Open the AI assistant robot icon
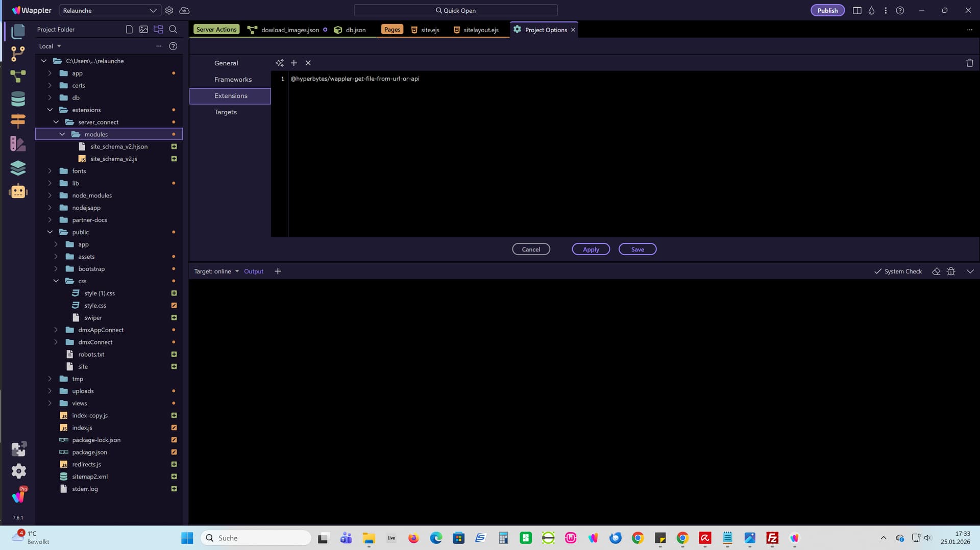This screenshot has height=550, width=980. 18,191
